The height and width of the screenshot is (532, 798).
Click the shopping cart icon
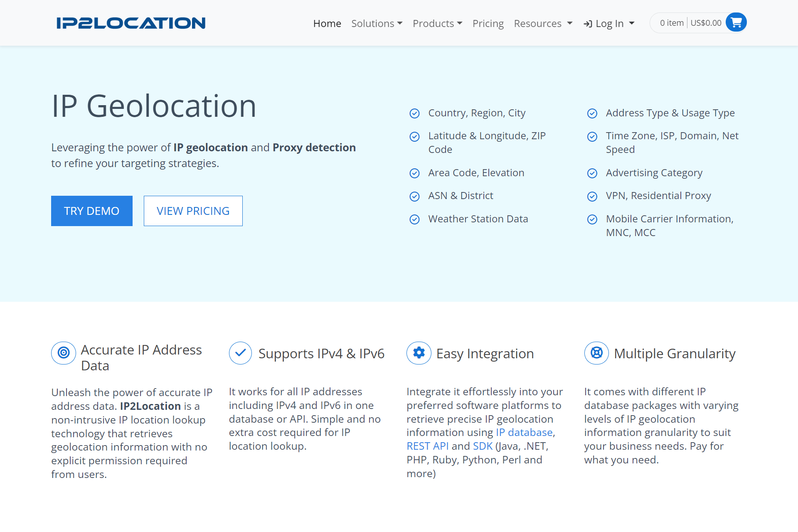(736, 22)
